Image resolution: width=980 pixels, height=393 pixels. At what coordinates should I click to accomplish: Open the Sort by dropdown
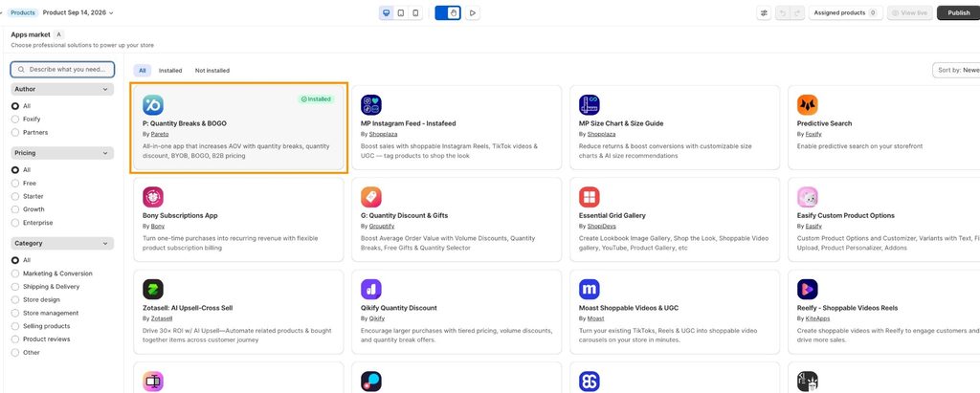tap(956, 71)
